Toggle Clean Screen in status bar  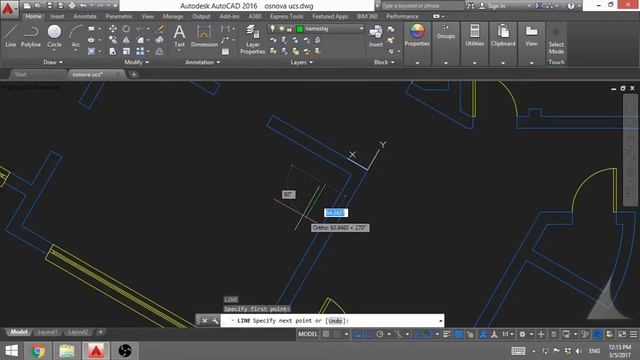tap(622, 334)
